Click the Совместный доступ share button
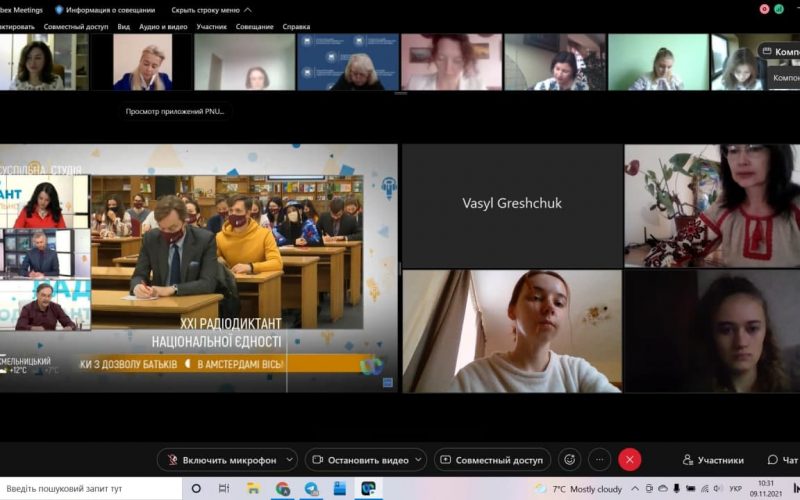The width and height of the screenshot is (800, 500). point(491,460)
